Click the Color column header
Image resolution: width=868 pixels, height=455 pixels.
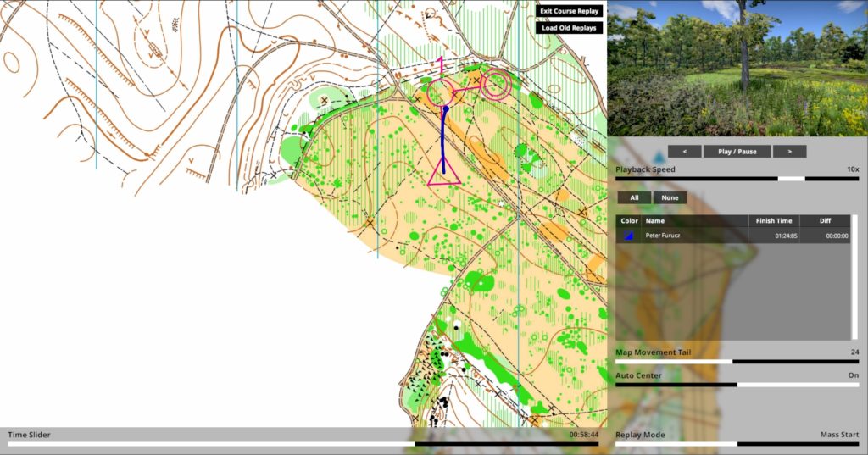pos(629,221)
